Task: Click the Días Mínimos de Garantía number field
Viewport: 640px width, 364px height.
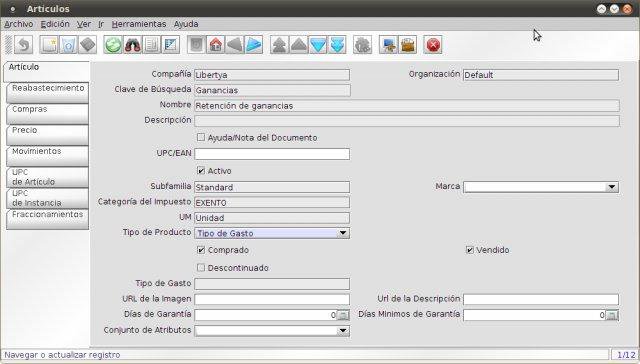Action: click(534, 315)
